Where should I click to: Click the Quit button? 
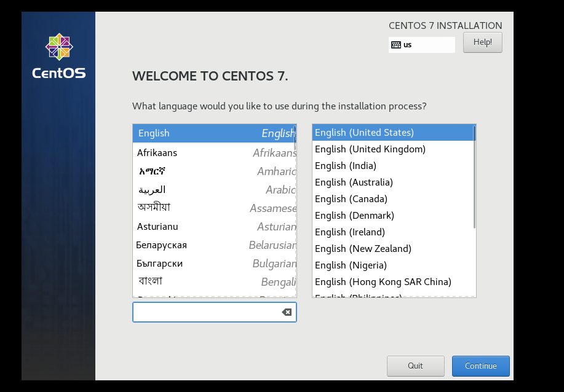(x=415, y=366)
